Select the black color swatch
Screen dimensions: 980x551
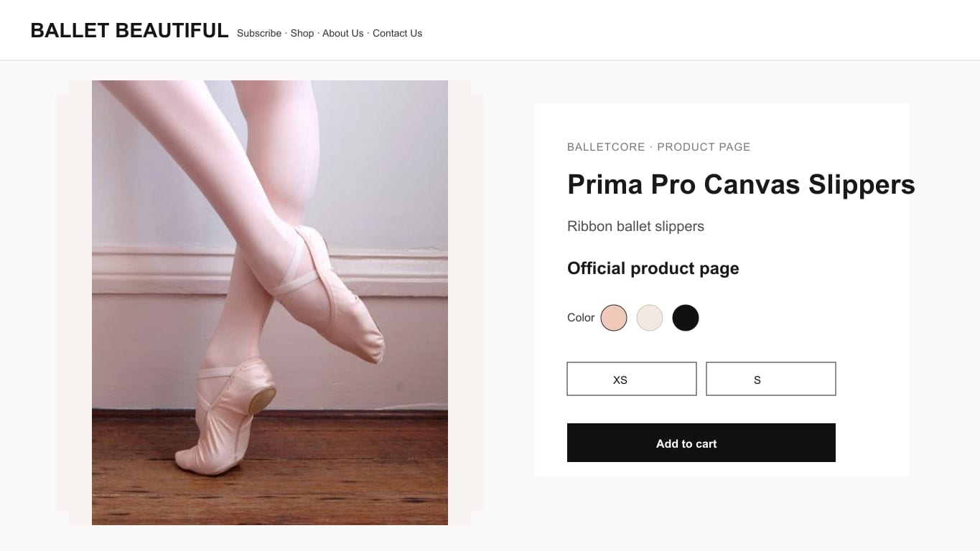(x=686, y=318)
